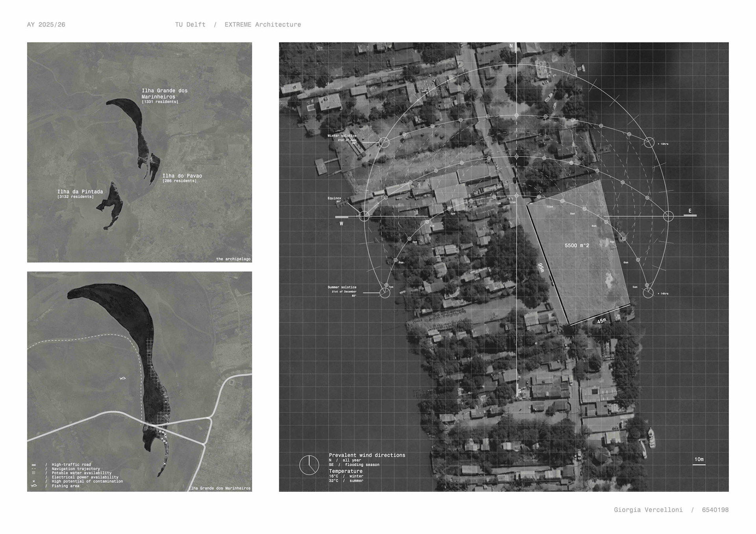The height and width of the screenshot is (534, 756).
Task: Click the archipelago map thumbnail caption
Action: [233, 259]
